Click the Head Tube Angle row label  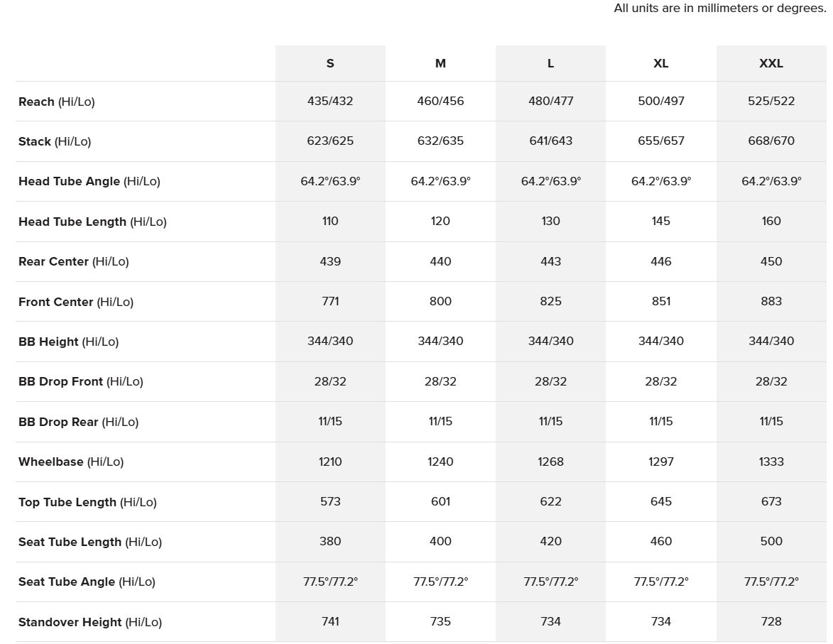(89, 181)
